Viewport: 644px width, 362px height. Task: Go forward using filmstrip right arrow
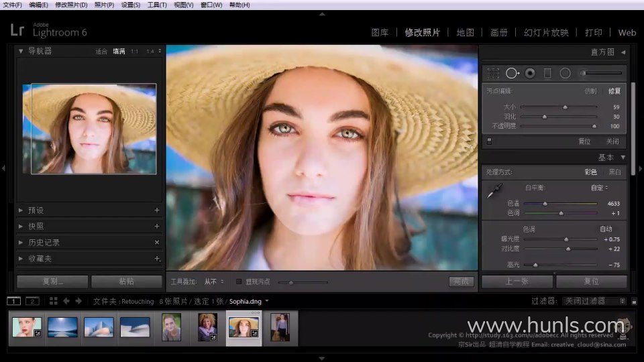coord(78,301)
